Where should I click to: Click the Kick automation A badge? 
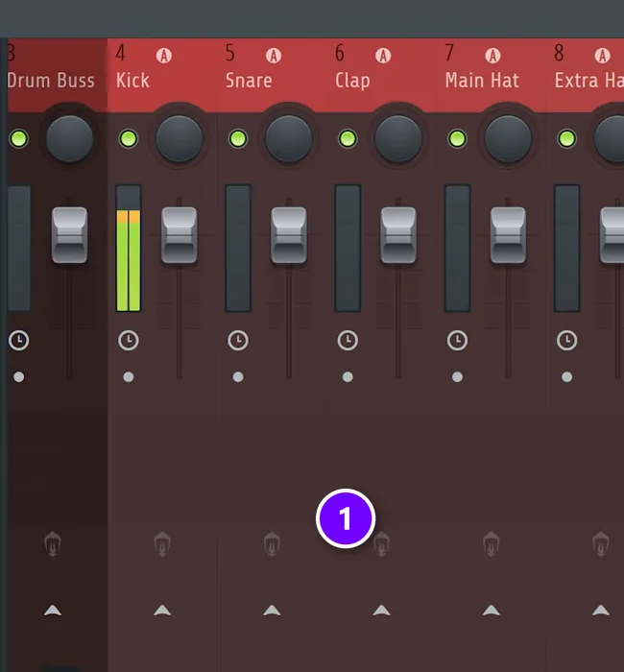tap(164, 56)
